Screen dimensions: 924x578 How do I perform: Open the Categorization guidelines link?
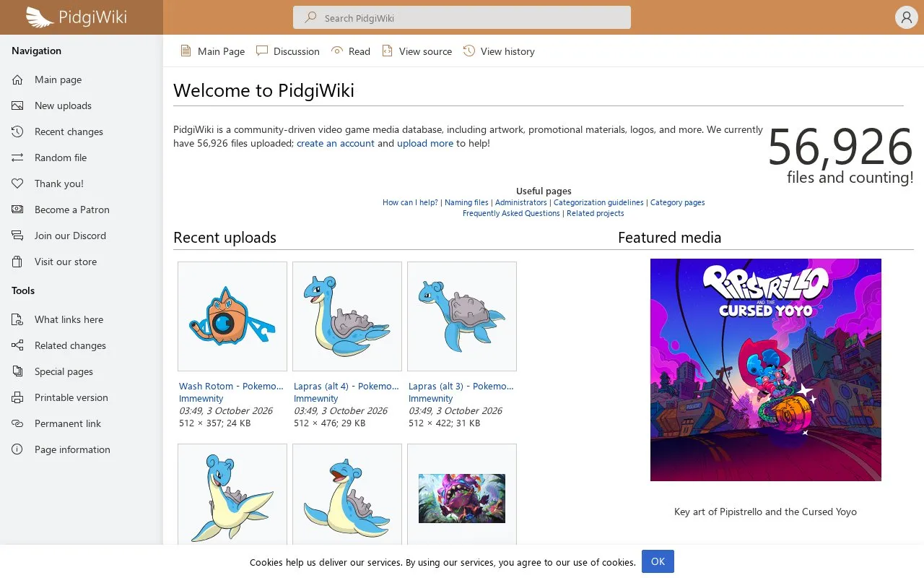[598, 202]
